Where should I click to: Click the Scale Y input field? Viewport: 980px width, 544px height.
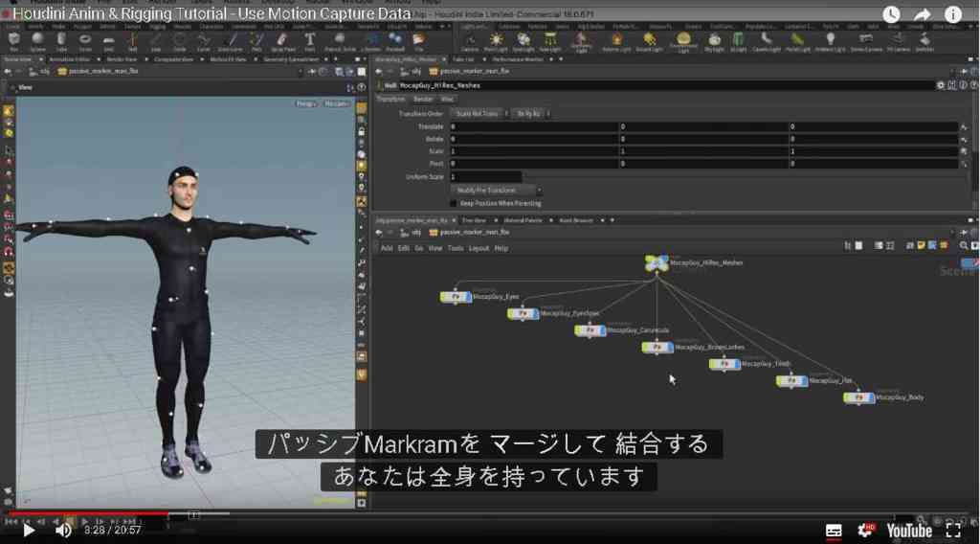703,151
